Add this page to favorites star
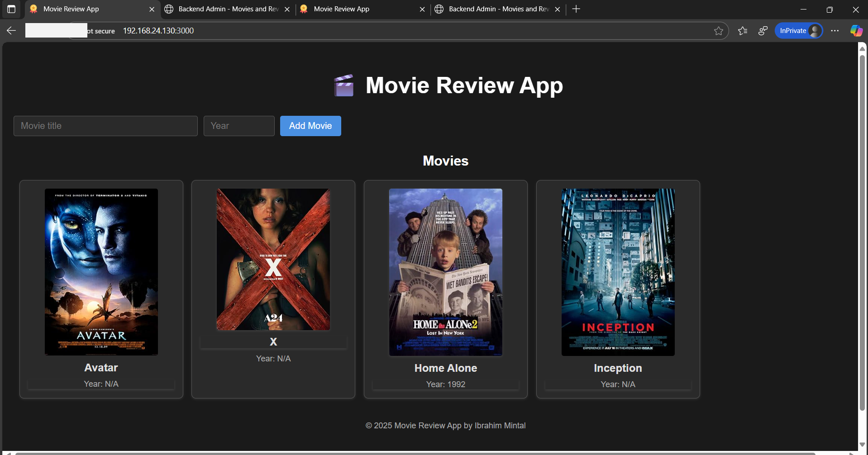This screenshot has width=868, height=455. 718,31
